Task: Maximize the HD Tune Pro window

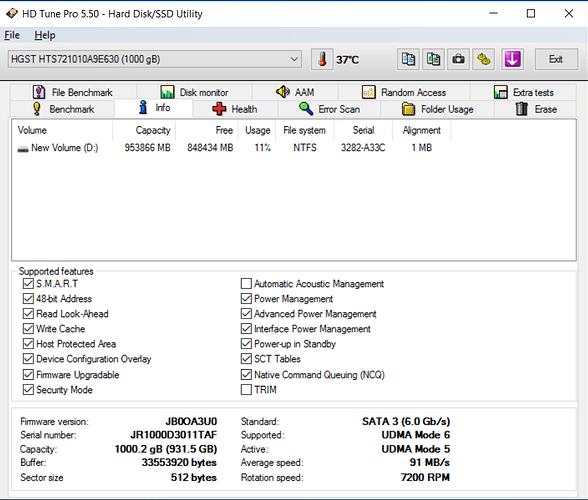Action: click(x=531, y=14)
